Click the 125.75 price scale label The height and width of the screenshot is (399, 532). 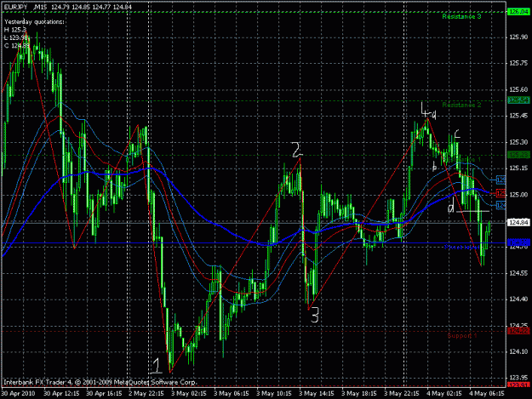tap(518, 63)
